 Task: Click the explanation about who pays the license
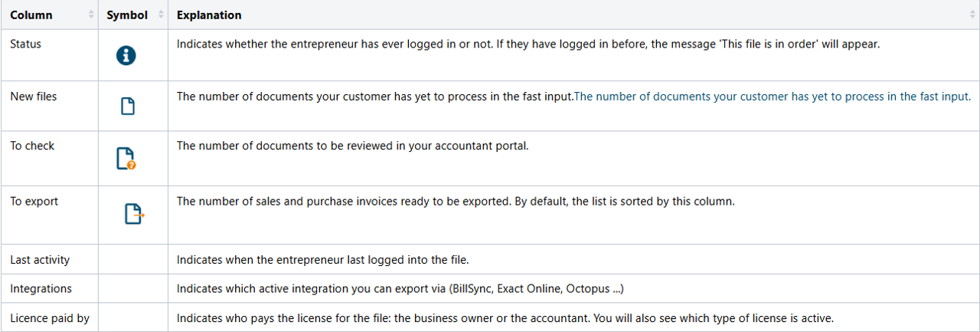505,318
